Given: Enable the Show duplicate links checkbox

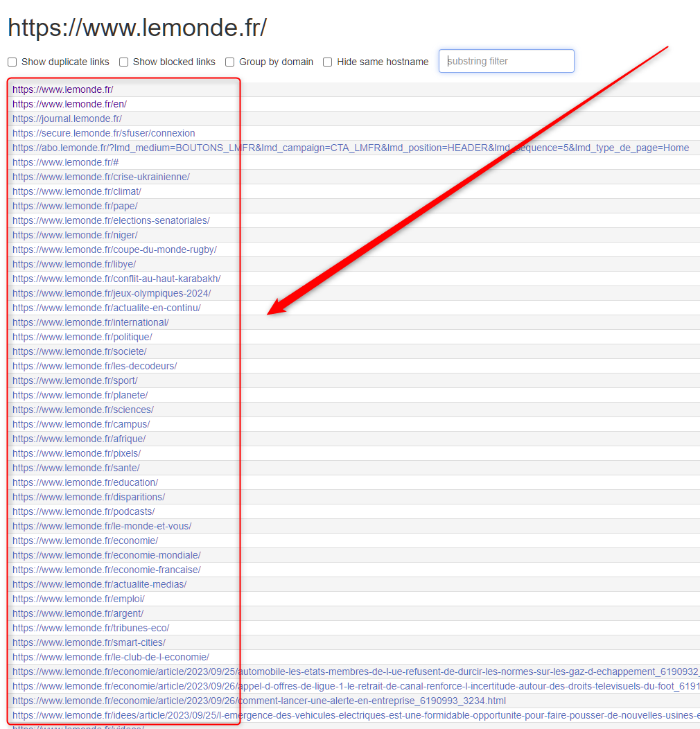Looking at the screenshot, I should pyautogui.click(x=12, y=62).
